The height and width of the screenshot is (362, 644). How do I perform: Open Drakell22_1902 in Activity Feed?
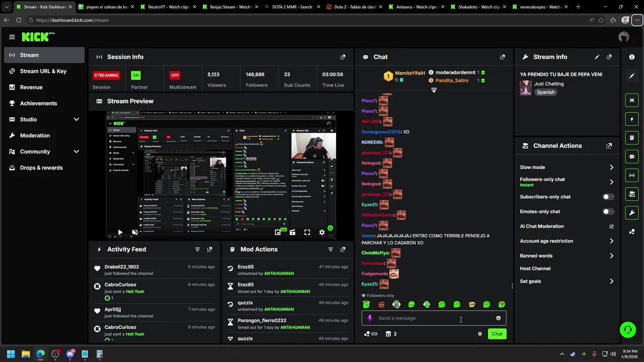(x=122, y=267)
